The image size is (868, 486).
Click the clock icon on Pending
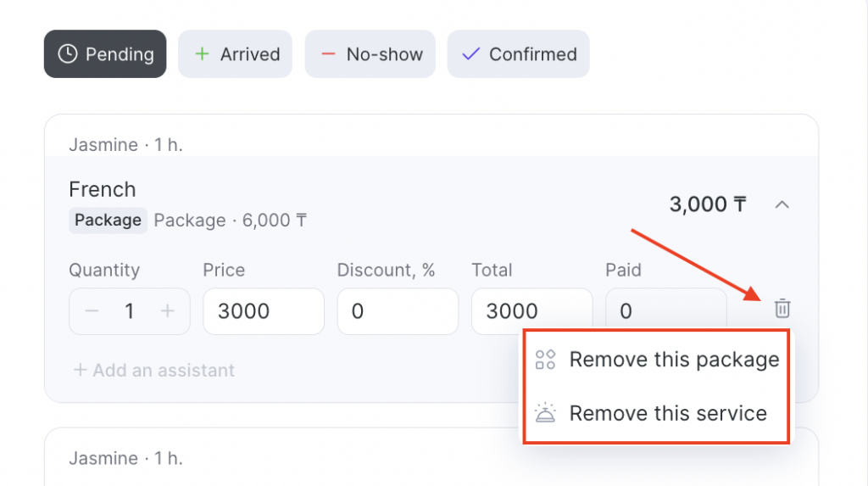[67, 54]
